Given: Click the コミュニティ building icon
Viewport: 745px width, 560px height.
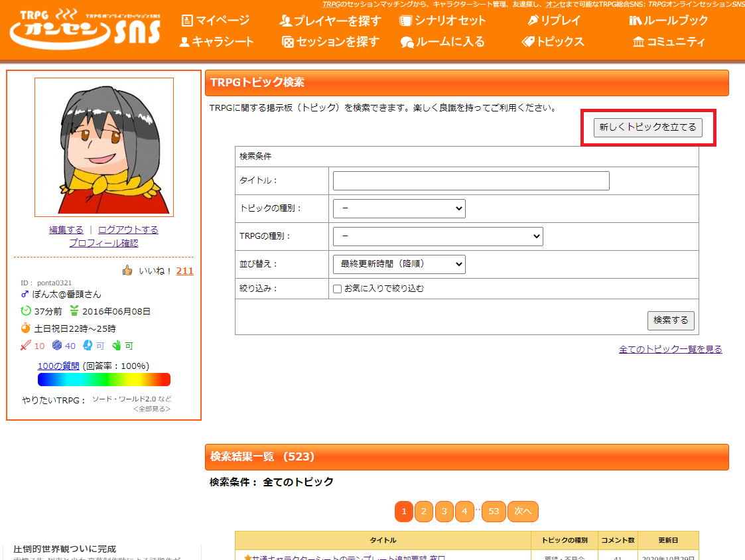Looking at the screenshot, I should tap(639, 42).
